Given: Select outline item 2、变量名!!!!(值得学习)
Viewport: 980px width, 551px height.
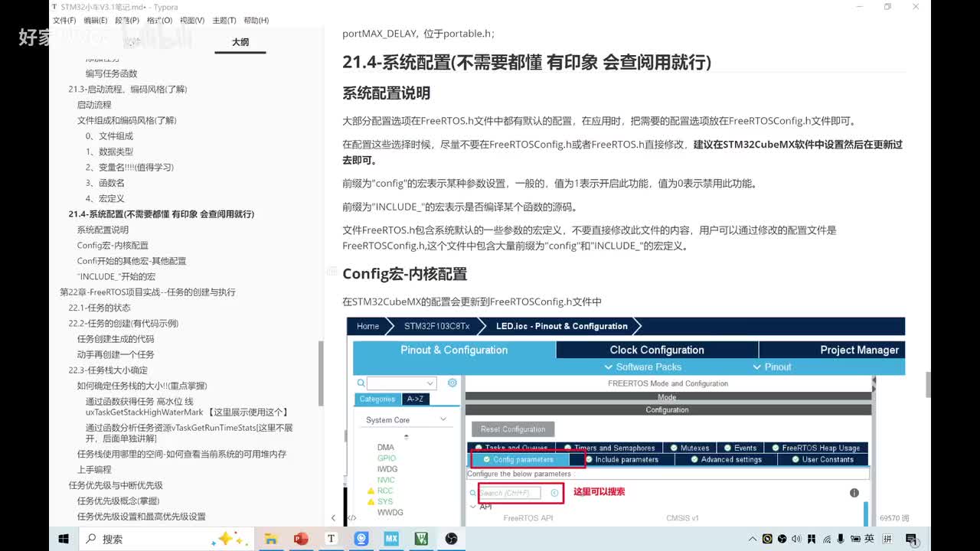Looking at the screenshot, I should (129, 167).
